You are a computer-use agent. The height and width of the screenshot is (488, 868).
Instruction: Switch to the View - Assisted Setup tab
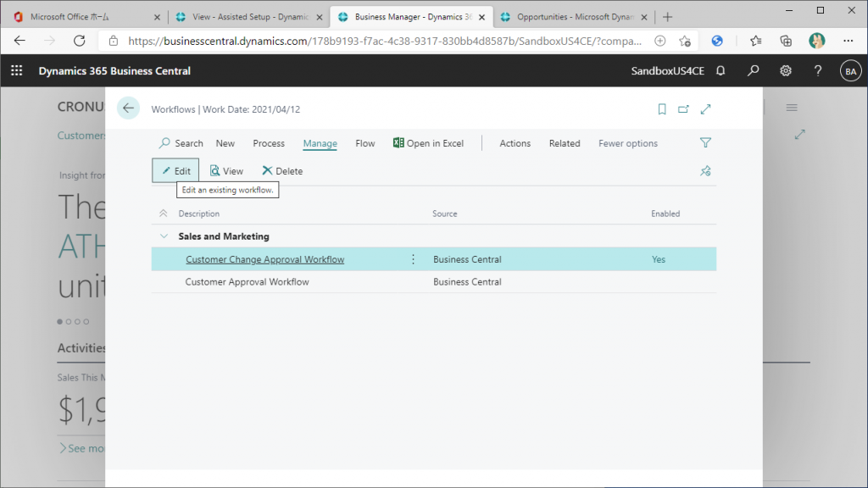(250, 17)
